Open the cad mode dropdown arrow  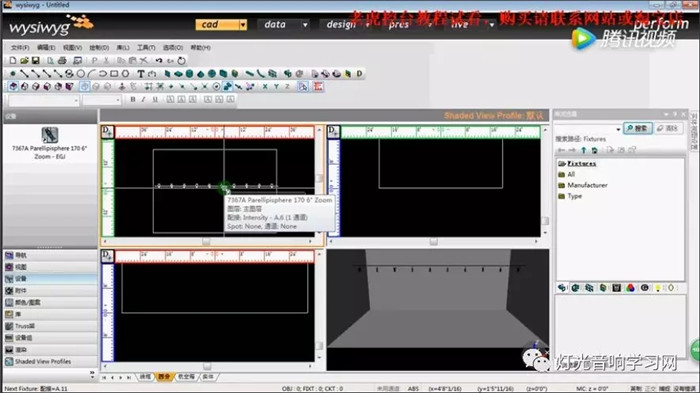(243, 25)
